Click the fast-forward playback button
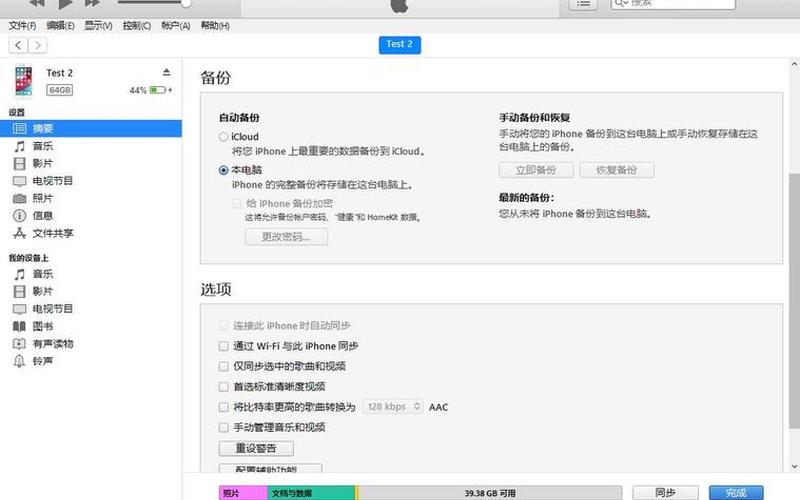800x500 pixels. click(x=92, y=4)
